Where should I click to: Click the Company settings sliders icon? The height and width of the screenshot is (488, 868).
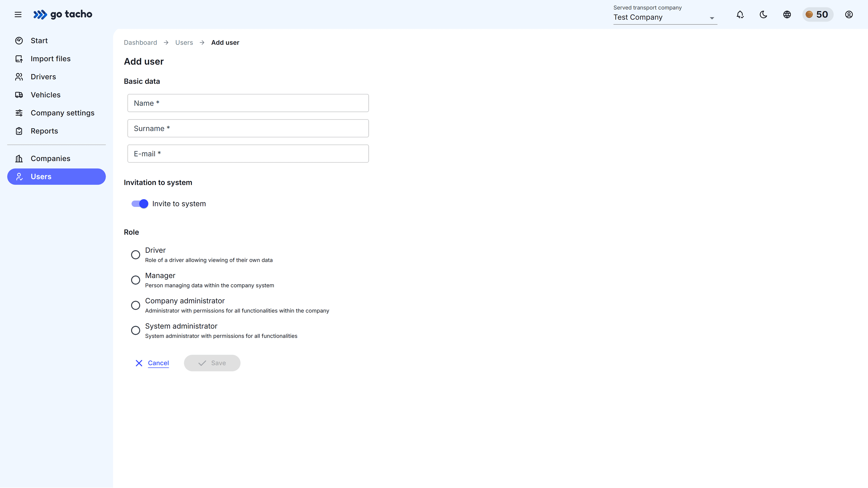tap(19, 113)
